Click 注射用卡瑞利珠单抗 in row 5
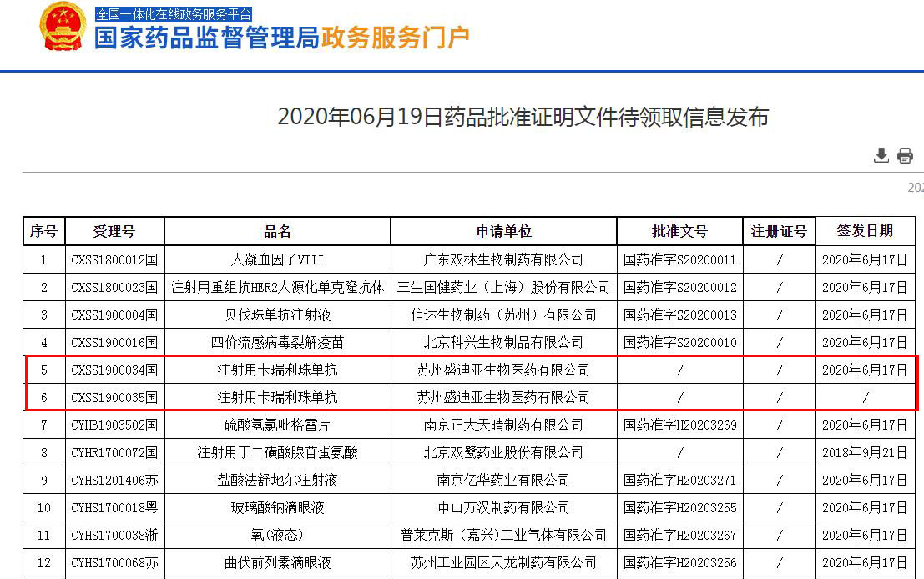 click(278, 370)
